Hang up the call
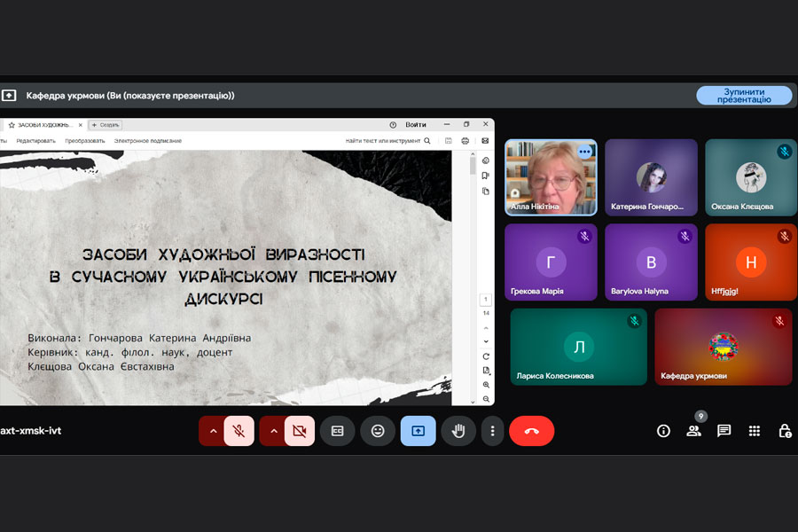The image size is (798, 532). (531, 431)
